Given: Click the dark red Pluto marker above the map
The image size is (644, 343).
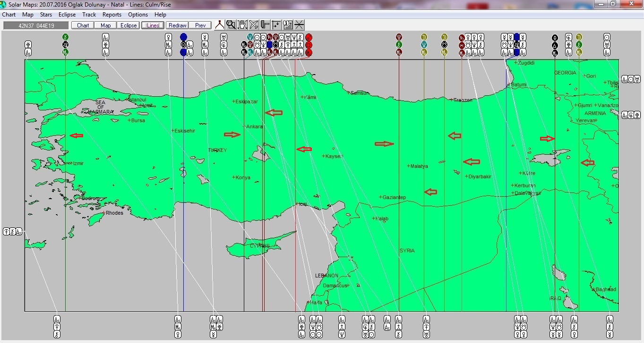Looking at the screenshot, I should 399,37.
